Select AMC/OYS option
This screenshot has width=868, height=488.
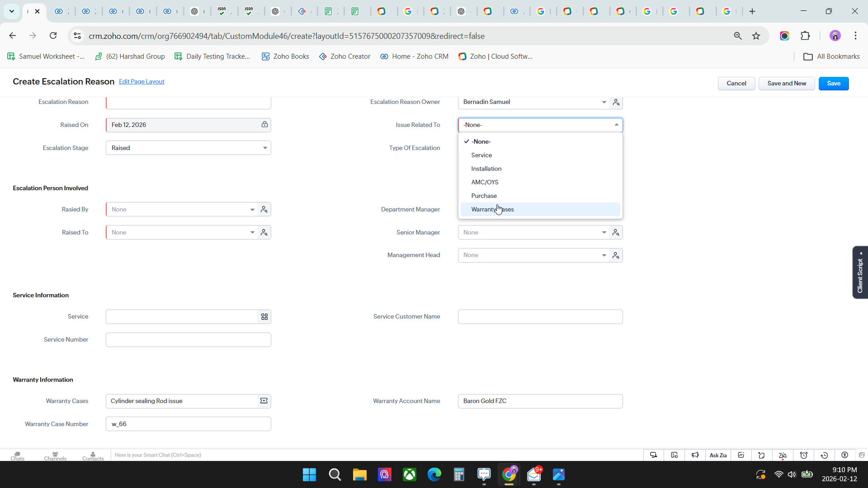(485, 182)
